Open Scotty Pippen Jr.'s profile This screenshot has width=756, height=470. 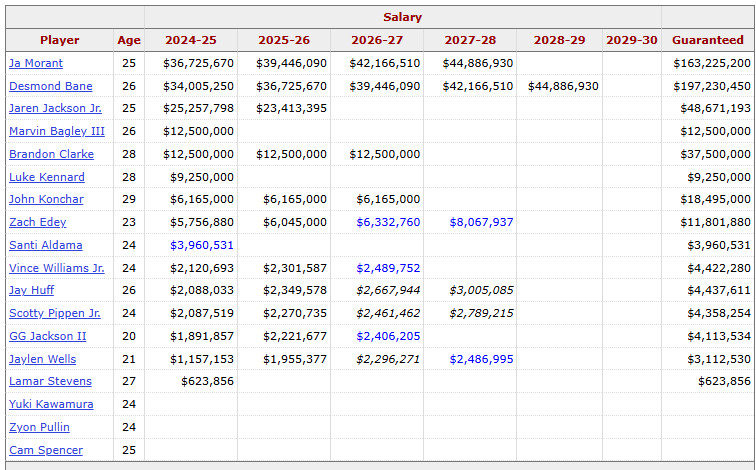point(54,313)
